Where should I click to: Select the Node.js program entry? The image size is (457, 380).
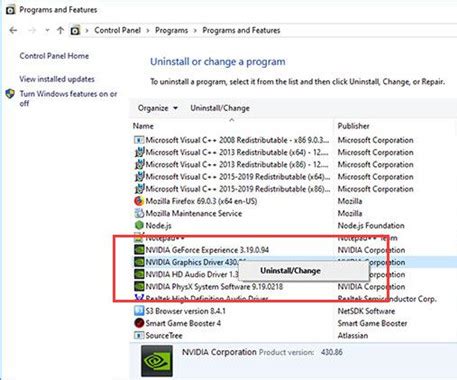(158, 226)
